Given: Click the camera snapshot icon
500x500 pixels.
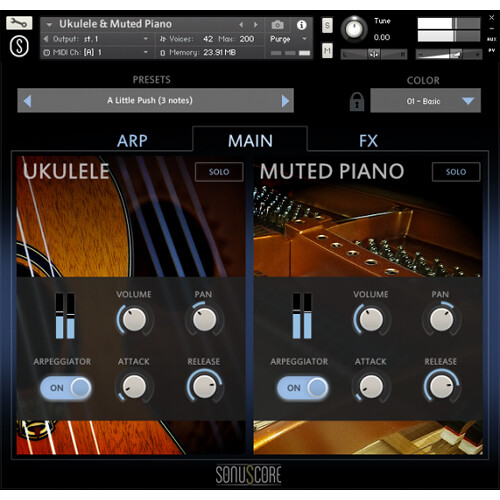Looking at the screenshot, I should click(x=277, y=25).
